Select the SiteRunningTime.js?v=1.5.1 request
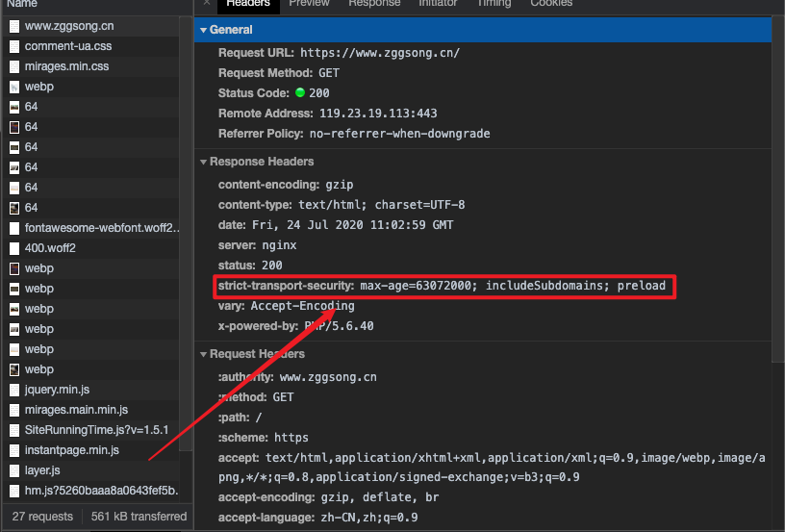This screenshot has height=532, width=785. [x=83, y=430]
